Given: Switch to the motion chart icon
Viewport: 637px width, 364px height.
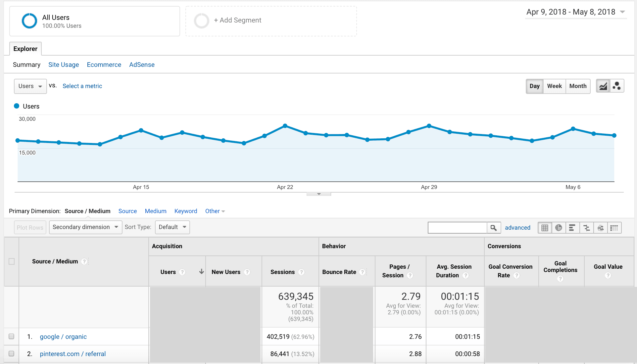Looking at the screenshot, I should coord(616,86).
